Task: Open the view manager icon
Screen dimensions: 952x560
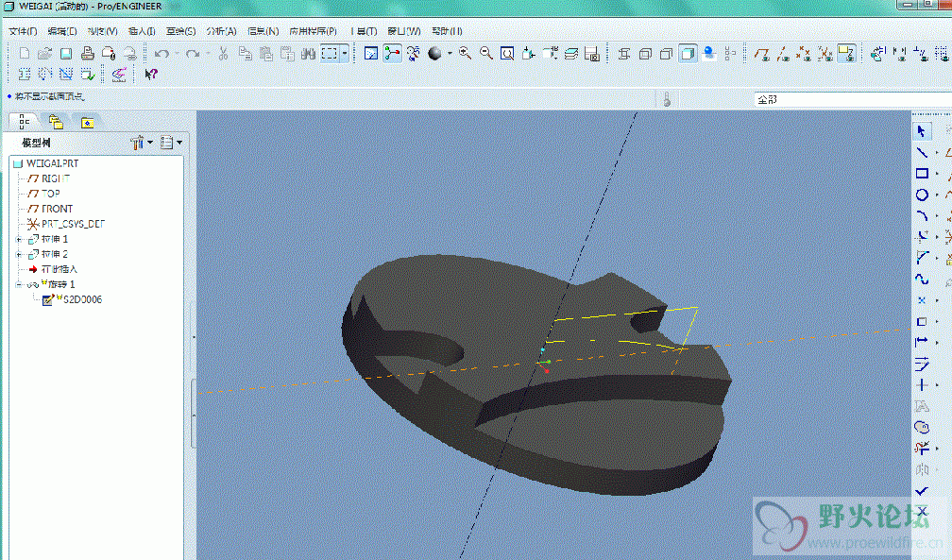Action: click(592, 54)
